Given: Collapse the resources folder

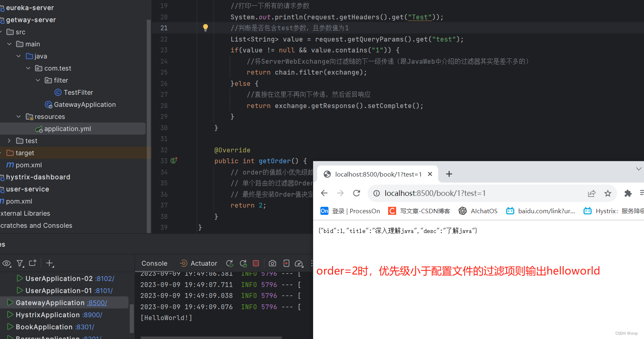Looking at the screenshot, I should point(19,116).
